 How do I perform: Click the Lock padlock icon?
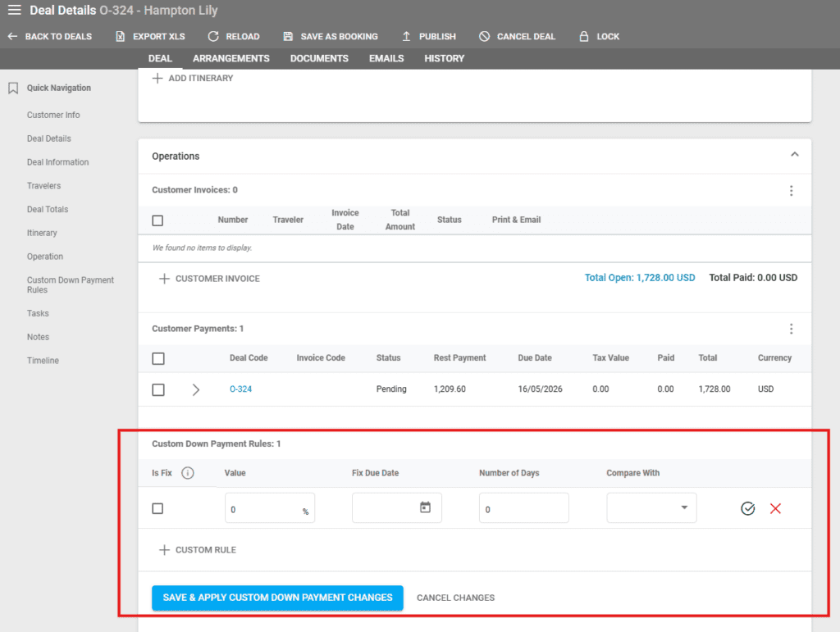click(x=584, y=37)
